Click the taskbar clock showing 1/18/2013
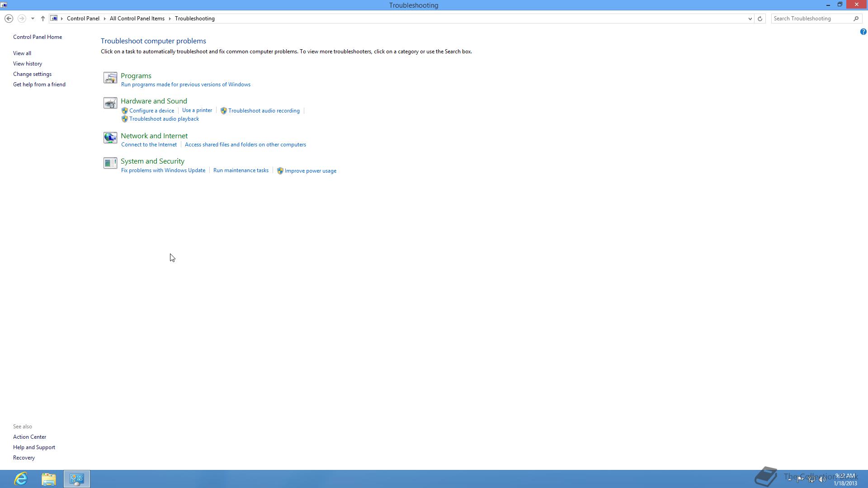The height and width of the screenshot is (488, 868). 845,479
